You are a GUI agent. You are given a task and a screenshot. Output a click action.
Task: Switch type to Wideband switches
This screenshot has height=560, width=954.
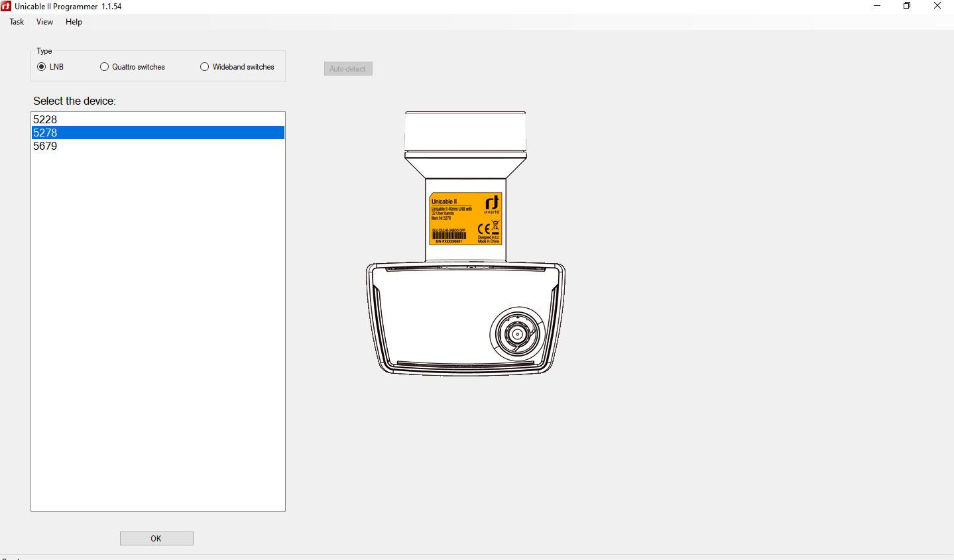tap(205, 67)
